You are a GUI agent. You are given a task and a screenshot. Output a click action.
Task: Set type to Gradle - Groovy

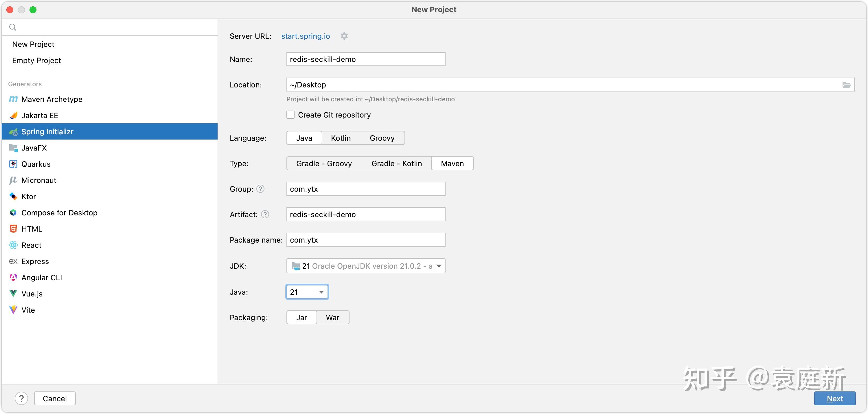point(323,164)
